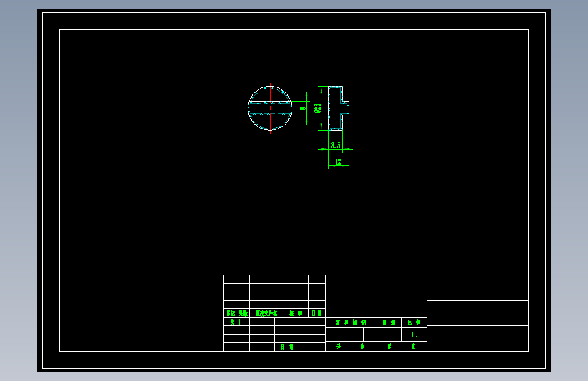Viewport: 588px width, 381px height.
Task: Click the 日期 label in bottom row
Action: coord(287,347)
